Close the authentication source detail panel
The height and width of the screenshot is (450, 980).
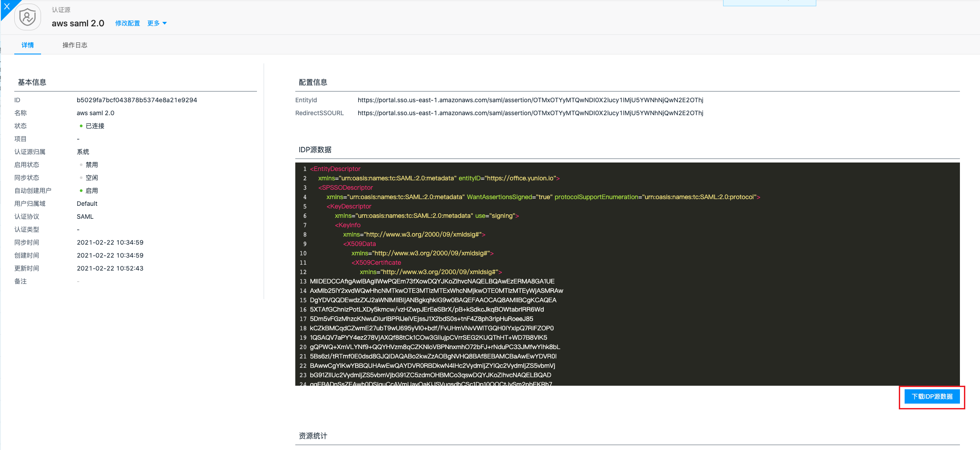[7, 7]
